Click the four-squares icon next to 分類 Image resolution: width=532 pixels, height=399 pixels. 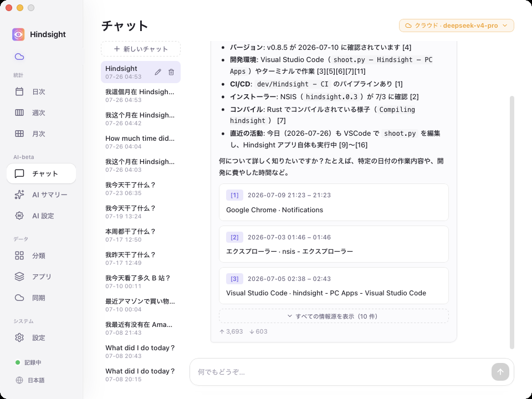click(19, 255)
